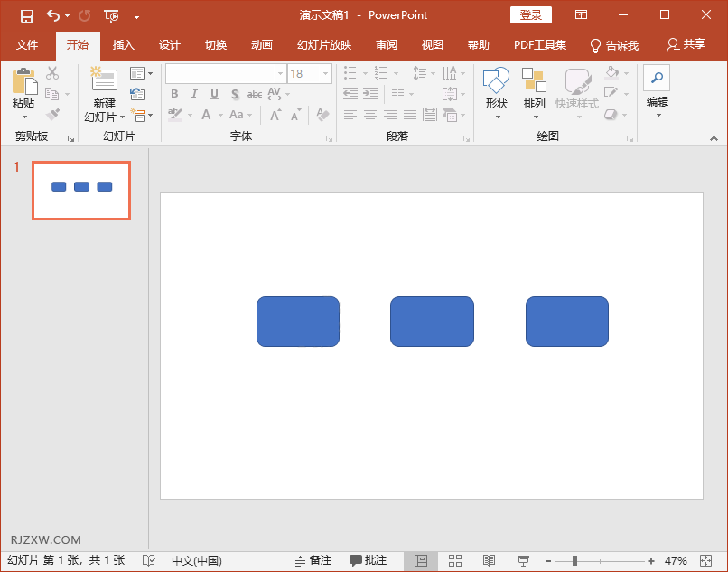Screen dimensions: 728x572
Task: Click the Share (共享) button
Action: click(x=686, y=45)
